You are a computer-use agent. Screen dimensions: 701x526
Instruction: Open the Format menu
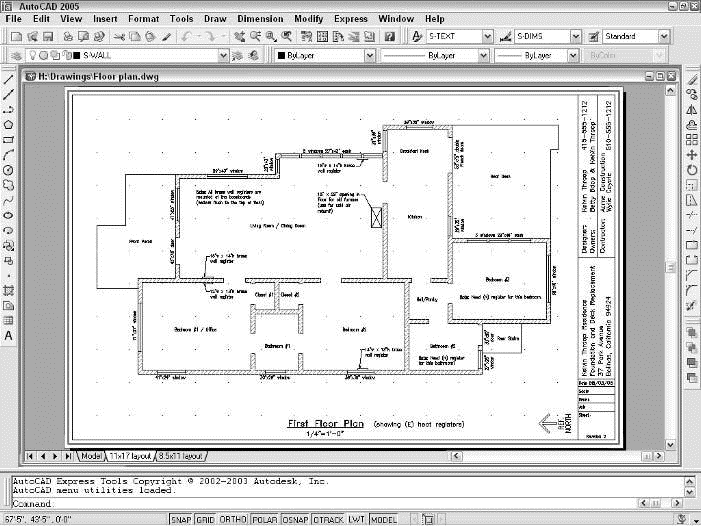click(x=144, y=19)
